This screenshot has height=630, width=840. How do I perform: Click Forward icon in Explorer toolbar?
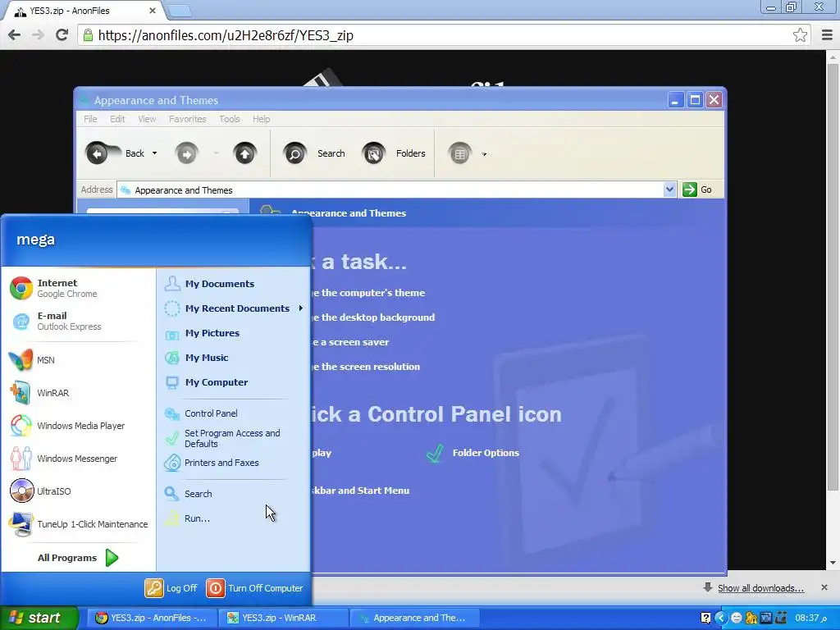pos(186,154)
